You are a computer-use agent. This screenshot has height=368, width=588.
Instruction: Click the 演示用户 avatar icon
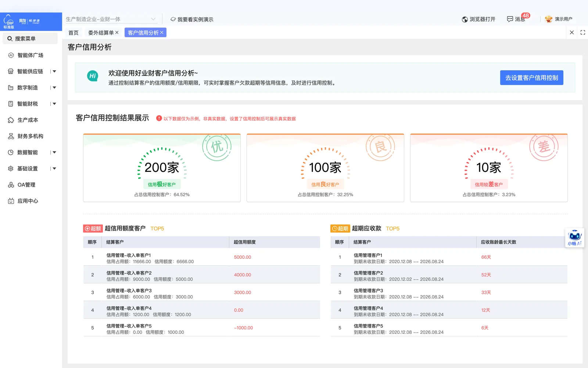[549, 19]
